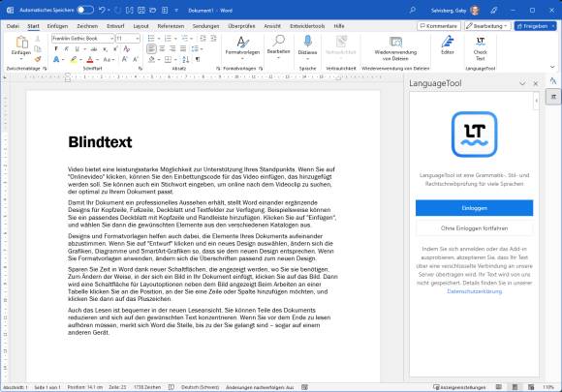Open the Quick Access Toolbar customize arrow
Image resolution: width=562 pixels, height=392 pixels.
click(x=176, y=11)
